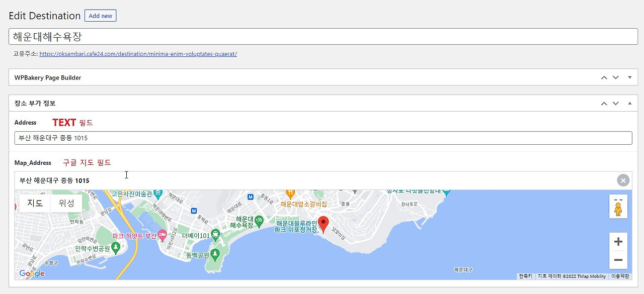
Task: Click the 고유주소 label
Action: point(25,54)
